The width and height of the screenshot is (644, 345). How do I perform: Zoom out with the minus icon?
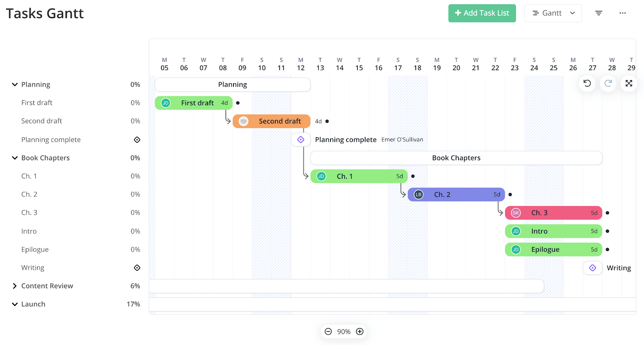tap(328, 331)
